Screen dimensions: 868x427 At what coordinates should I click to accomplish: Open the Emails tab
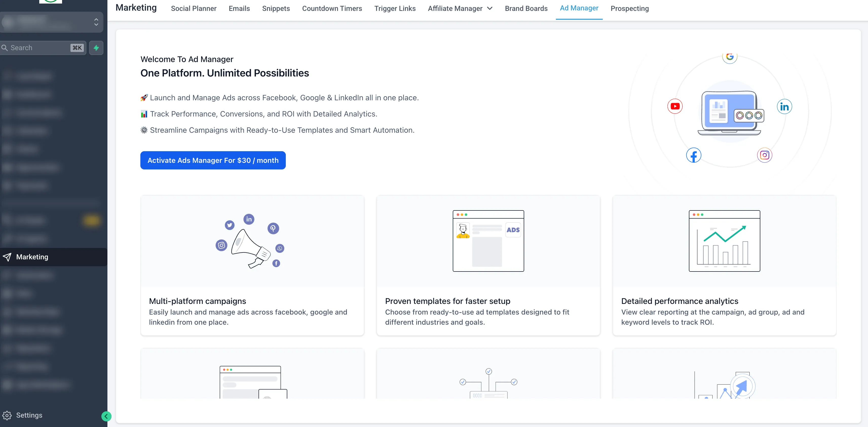[239, 8]
